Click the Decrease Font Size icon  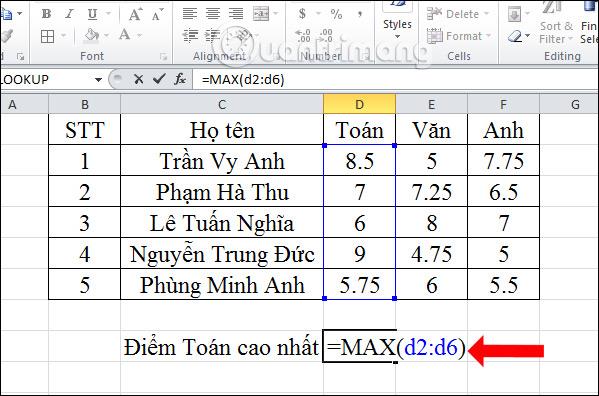(157, 15)
